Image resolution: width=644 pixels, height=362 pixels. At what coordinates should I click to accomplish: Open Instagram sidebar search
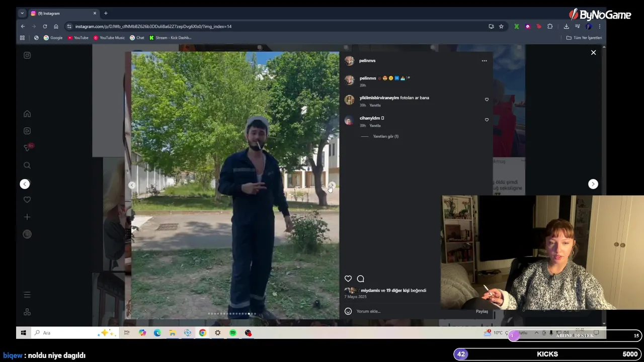(x=27, y=165)
